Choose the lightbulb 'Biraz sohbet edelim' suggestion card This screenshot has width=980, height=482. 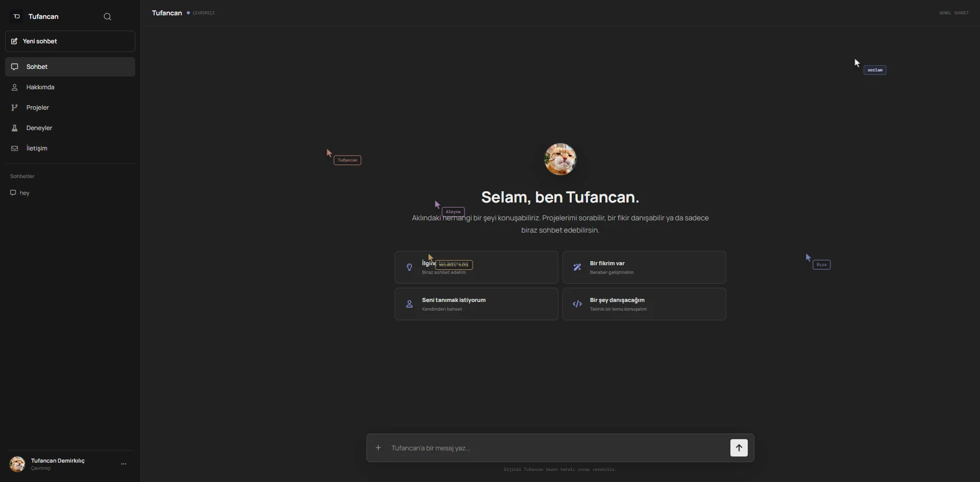[476, 267]
